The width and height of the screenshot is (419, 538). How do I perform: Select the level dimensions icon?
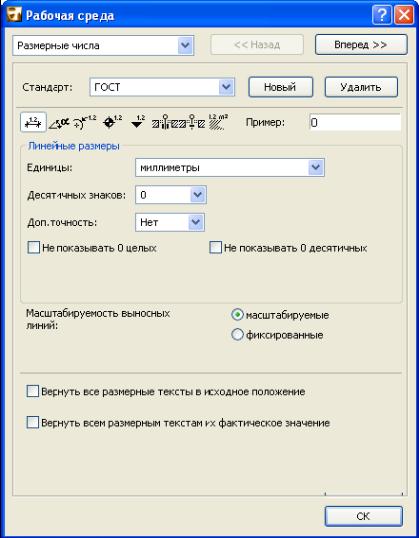(112, 122)
